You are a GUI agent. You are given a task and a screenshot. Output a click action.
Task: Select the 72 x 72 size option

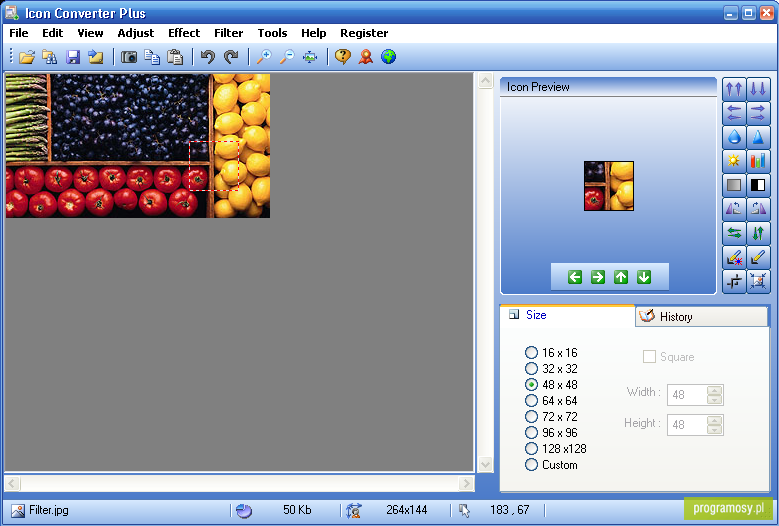tap(551, 417)
